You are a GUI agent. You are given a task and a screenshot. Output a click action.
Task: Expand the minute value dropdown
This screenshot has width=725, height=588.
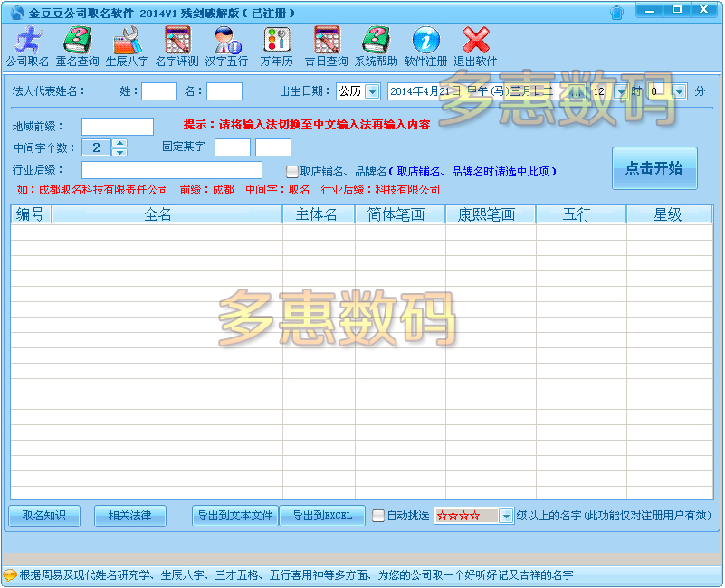[x=678, y=91]
